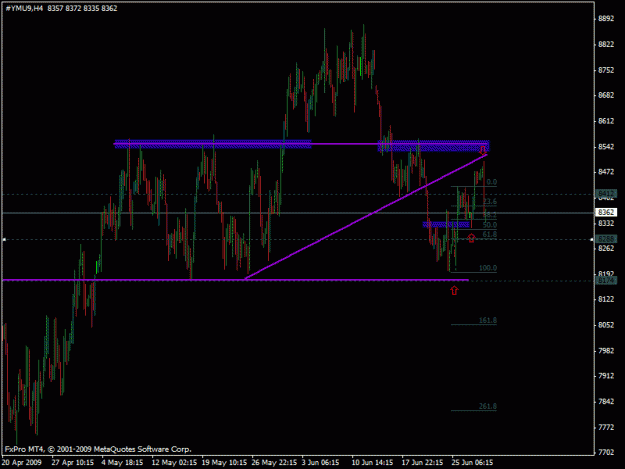Select the rising diagonal purple trendline
Viewport: 625px width, 469px height.
[366, 217]
